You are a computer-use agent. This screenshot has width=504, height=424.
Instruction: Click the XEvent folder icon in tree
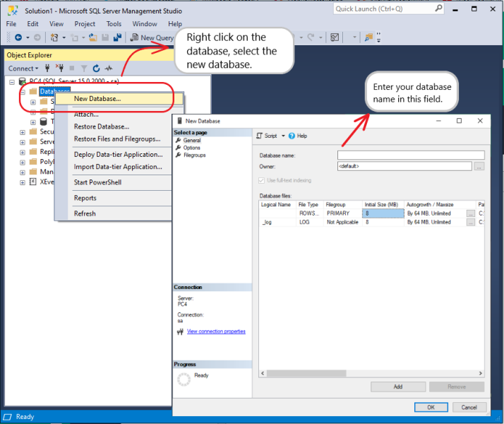32,182
